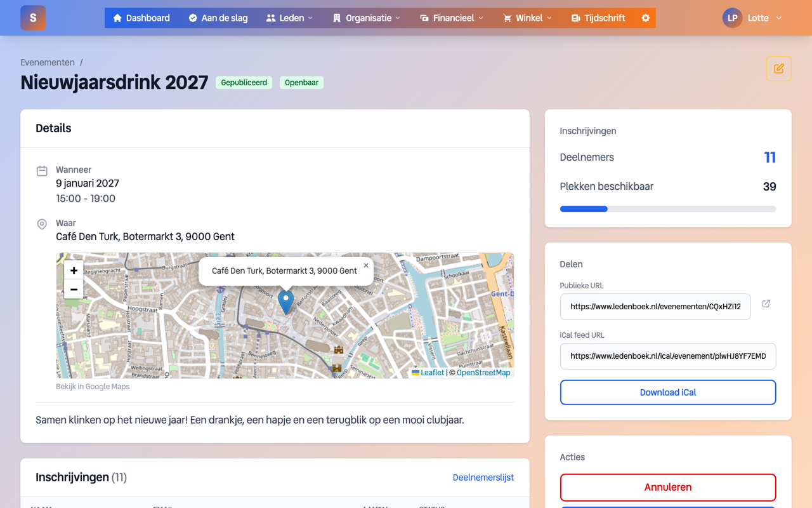Image resolution: width=812 pixels, height=508 pixels.
Task: Click the location pin icon next to Waar
Action: coord(42,224)
